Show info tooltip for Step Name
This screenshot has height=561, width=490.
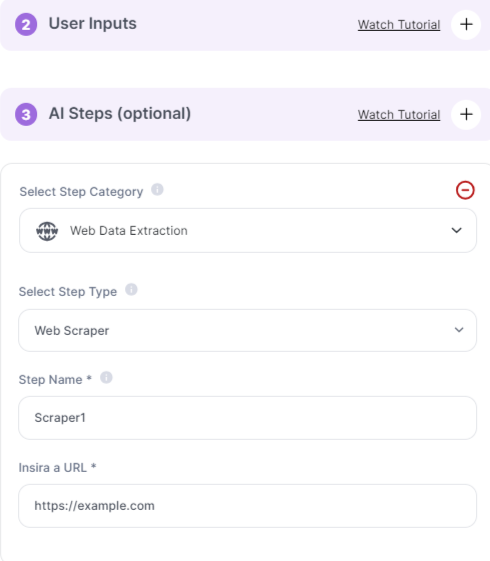(106, 377)
